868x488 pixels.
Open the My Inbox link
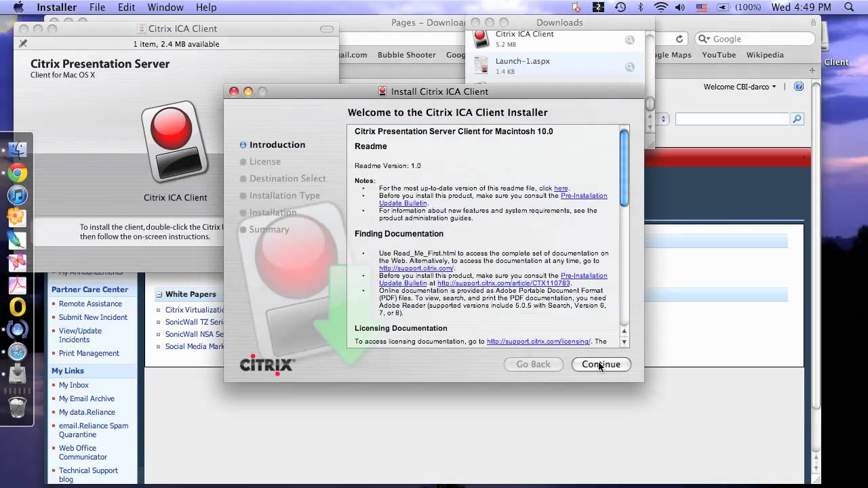click(74, 385)
